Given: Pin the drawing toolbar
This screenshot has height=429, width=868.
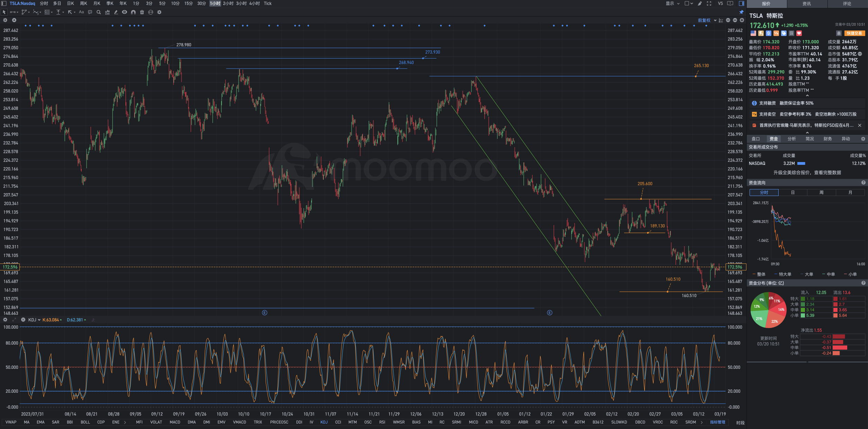Looking at the screenshot, I should (742, 12).
